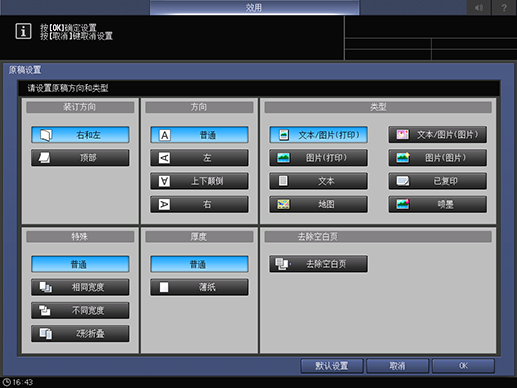Enable 相同宽度 special original
The image size is (517, 388).
[80, 287]
